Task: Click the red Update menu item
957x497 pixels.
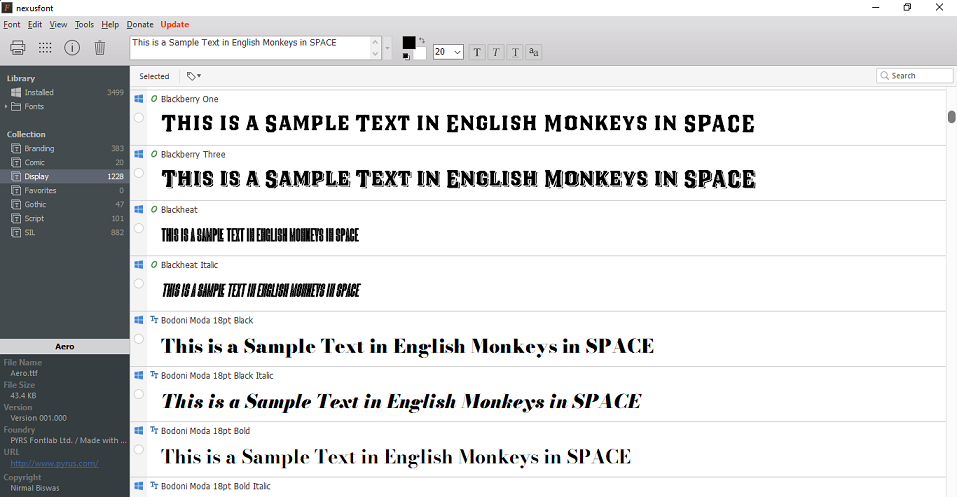Action: pos(175,24)
